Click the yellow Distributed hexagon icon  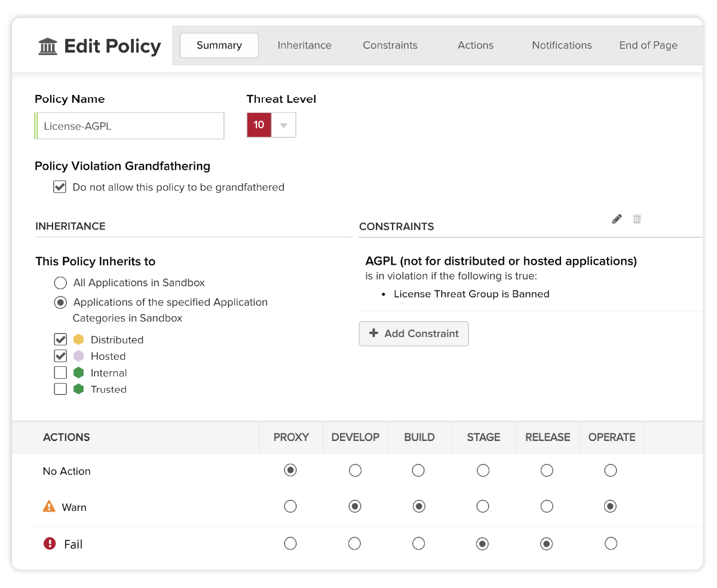coord(78,339)
